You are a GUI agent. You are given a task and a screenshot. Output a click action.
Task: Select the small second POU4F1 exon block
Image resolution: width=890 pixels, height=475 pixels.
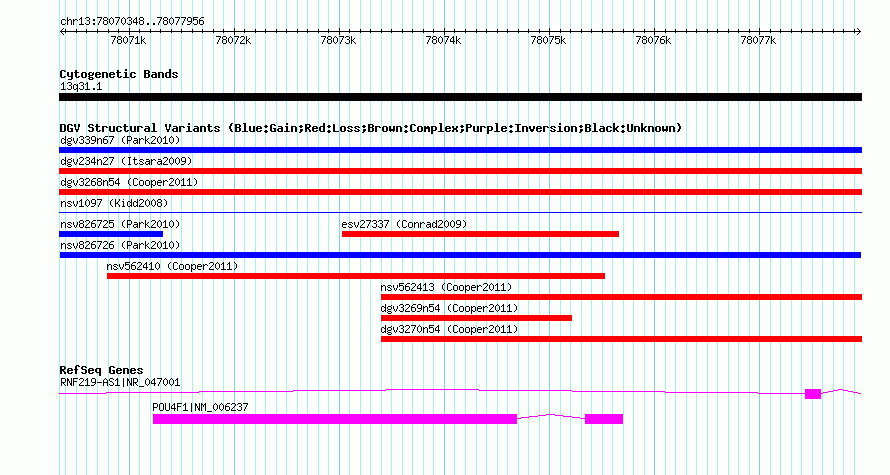coord(604,419)
